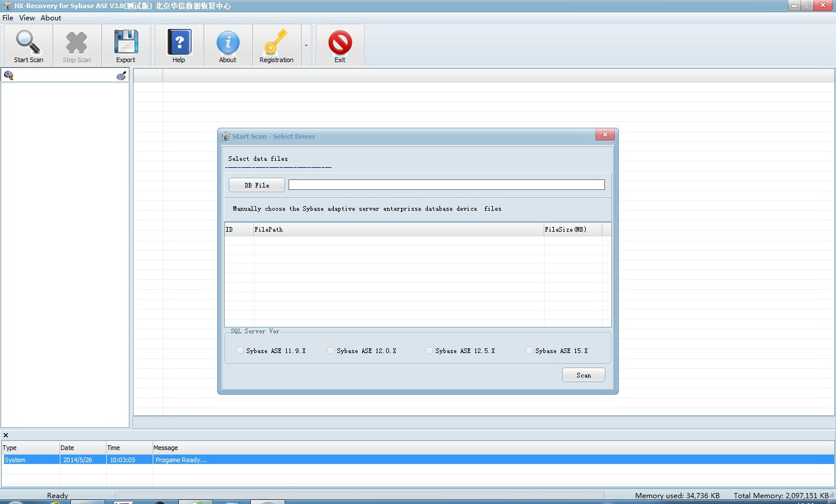Click the gear icon atop left panel

9,75
